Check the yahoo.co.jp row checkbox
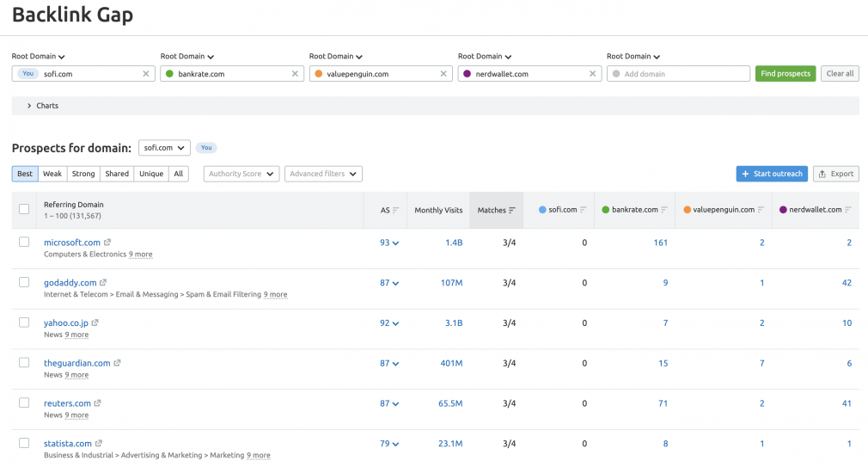The height and width of the screenshot is (467, 868). point(24,323)
